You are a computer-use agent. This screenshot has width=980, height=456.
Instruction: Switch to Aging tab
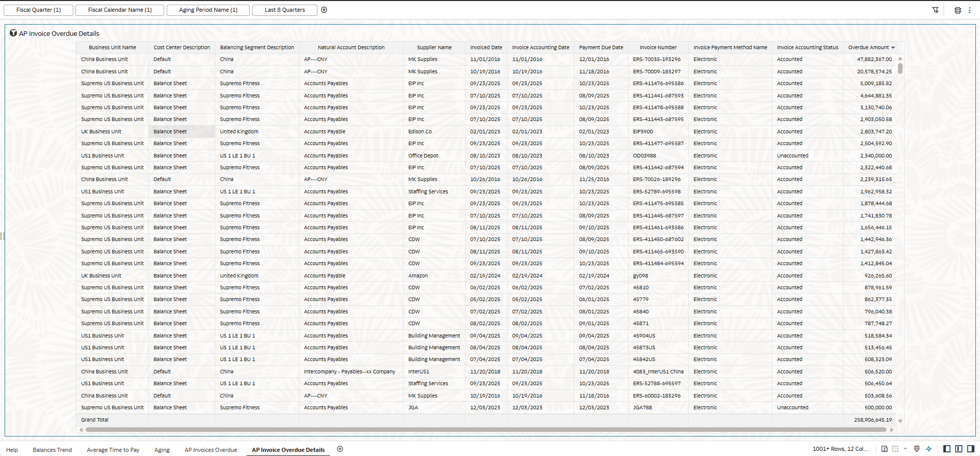point(162,450)
